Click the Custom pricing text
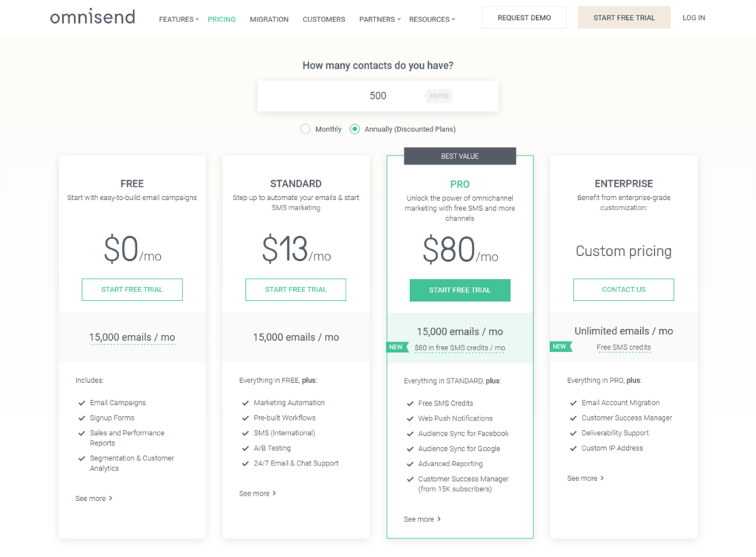Image resolution: width=756 pixels, height=557 pixels. tap(623, 251)
